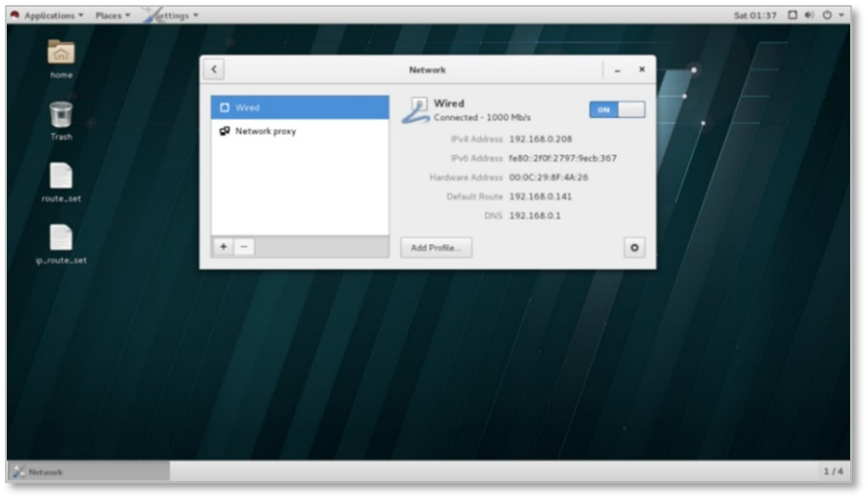Click the Network taskbar window button
868x499 pixels.
[89, 471]
